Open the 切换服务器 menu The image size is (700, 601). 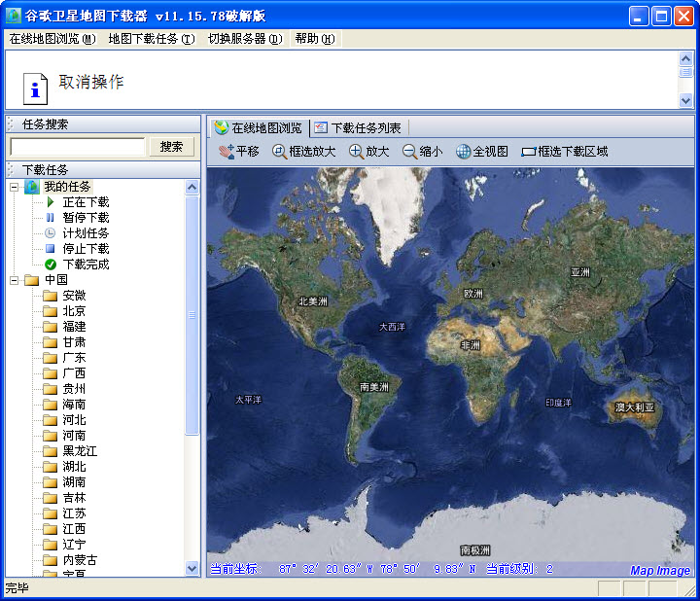244,39
